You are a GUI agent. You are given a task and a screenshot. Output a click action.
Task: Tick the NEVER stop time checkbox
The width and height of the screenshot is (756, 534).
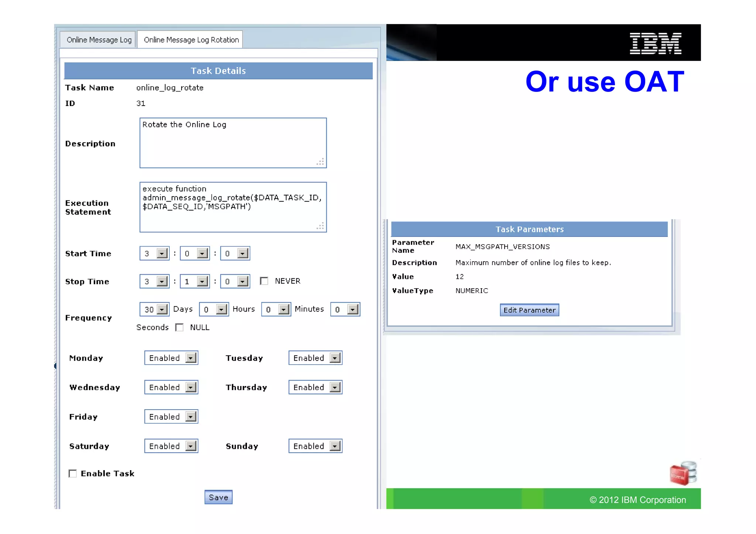click(x=264, y=281)
